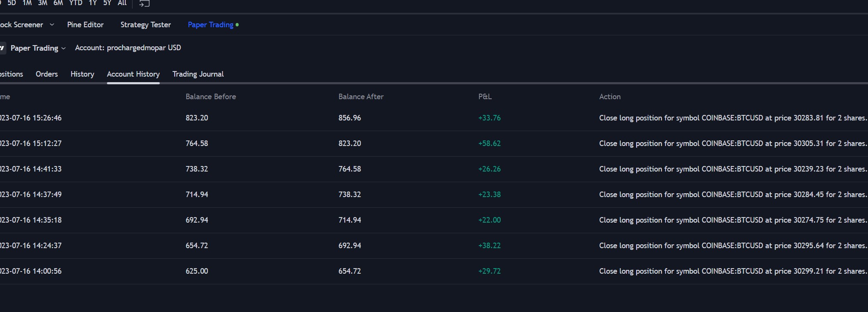Image resolution: width=868 pixels, height=312 pixels.
Task: Click the TradingView logo beside Paper Trading
Action: [2, 48]
